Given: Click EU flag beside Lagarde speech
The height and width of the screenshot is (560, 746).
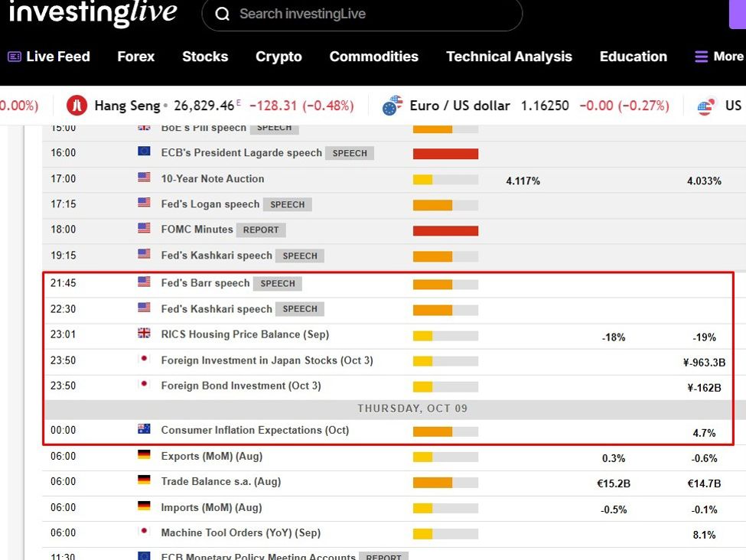Looking at the screenshot, I should coord(144,152).
